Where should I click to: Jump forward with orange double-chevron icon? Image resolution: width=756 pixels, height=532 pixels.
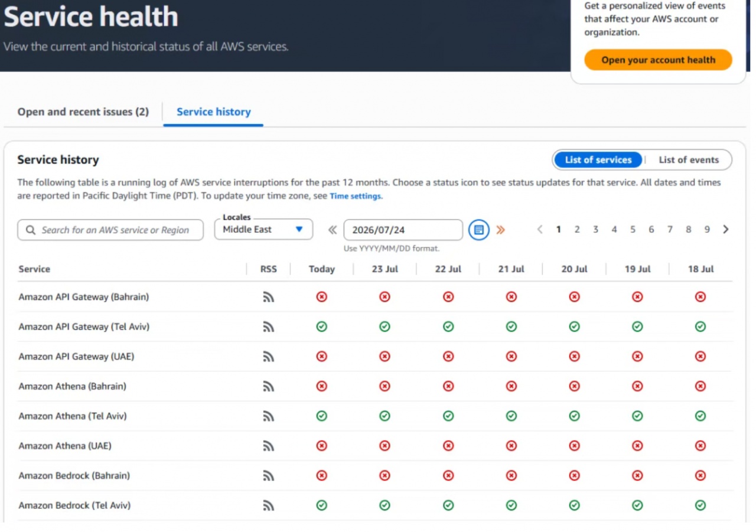click(x=501, y=230)
